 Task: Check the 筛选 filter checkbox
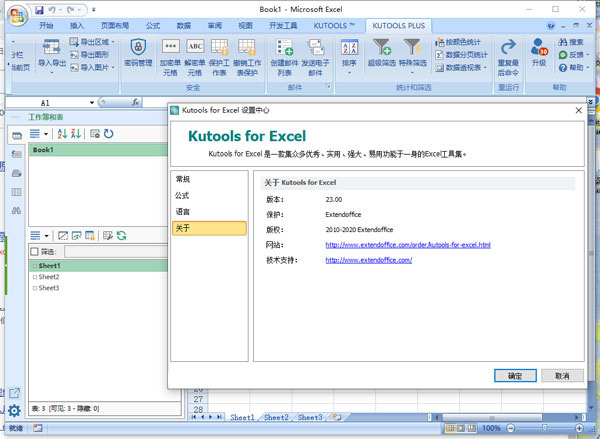pos(34,251)
